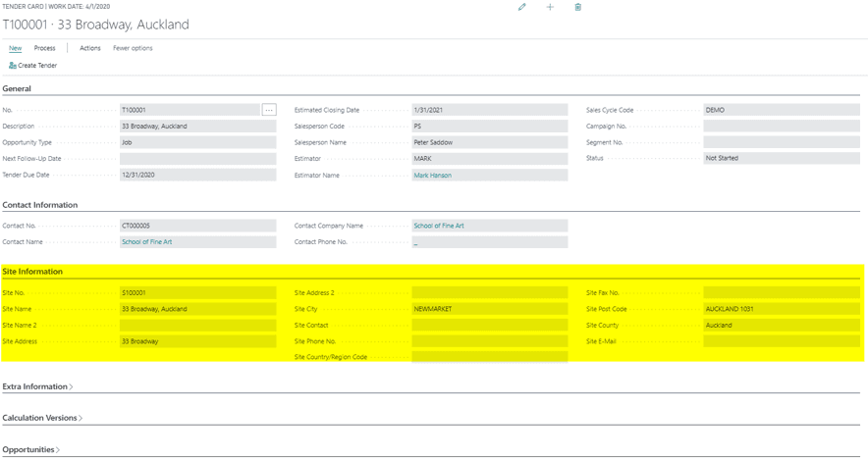This screenshot has width=868, height=461.
Task: Select the New menu tab
Action: (16, 48)
